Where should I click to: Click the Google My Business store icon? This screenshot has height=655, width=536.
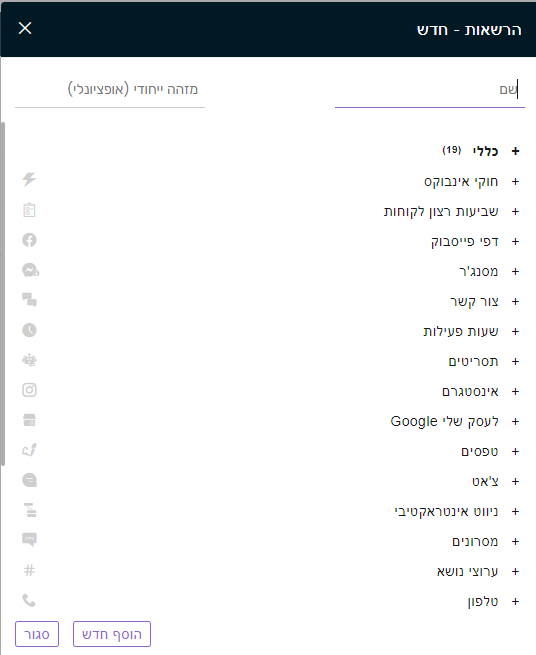pos(29,420)
